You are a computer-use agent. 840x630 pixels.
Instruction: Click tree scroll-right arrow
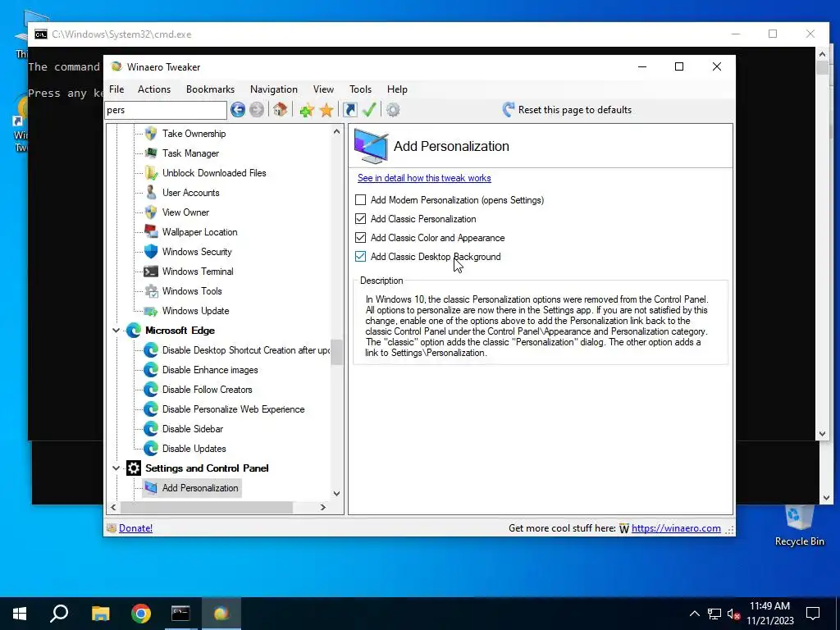click(323, 507)
